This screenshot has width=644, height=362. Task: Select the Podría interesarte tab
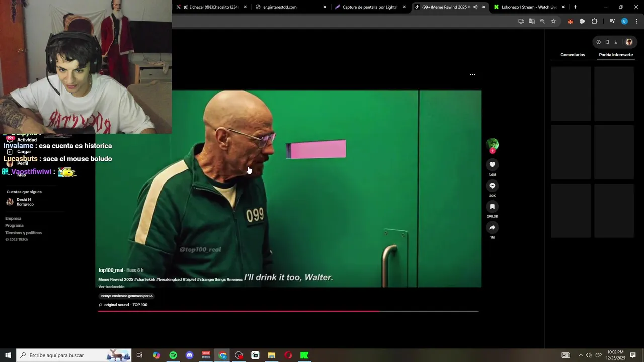[616, 55]
